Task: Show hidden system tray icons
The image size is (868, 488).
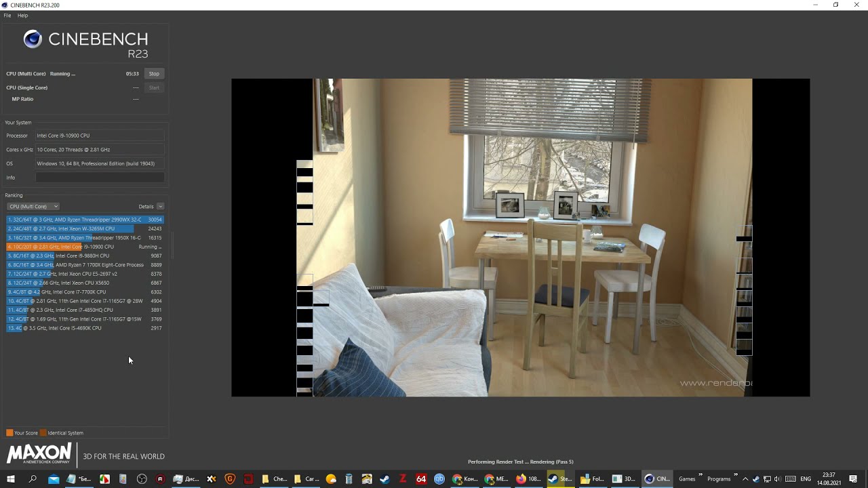Action: coord(745,479)
